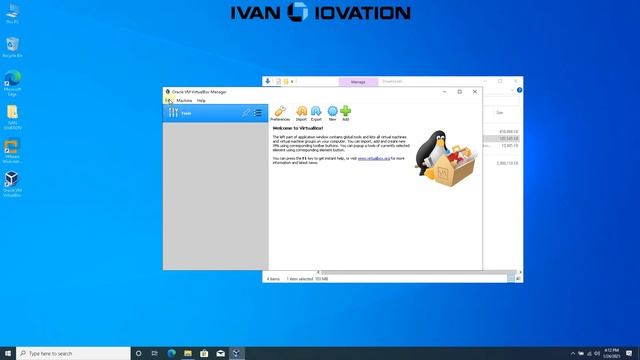Click the Import appliance icon
The image size is (640, 360).
(301, 113)
